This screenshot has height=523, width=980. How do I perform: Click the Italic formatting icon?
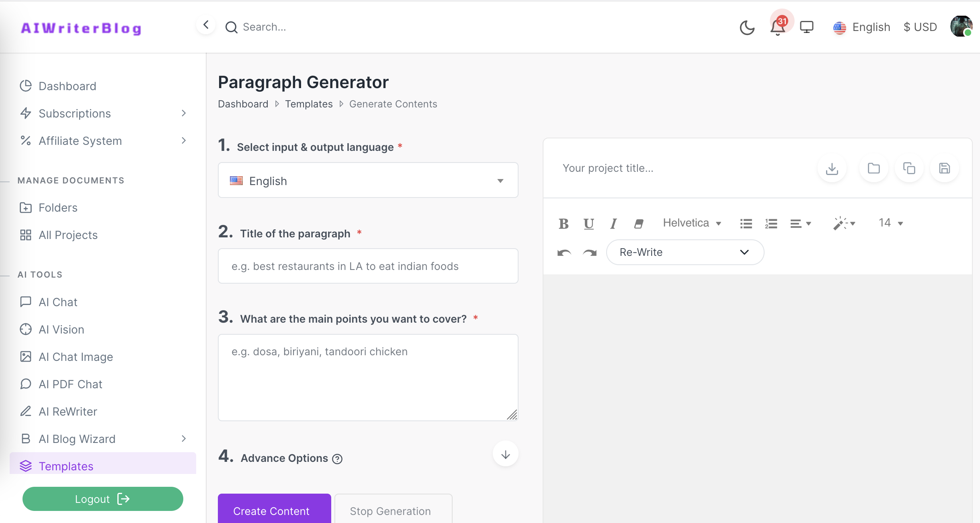[613, 222]
